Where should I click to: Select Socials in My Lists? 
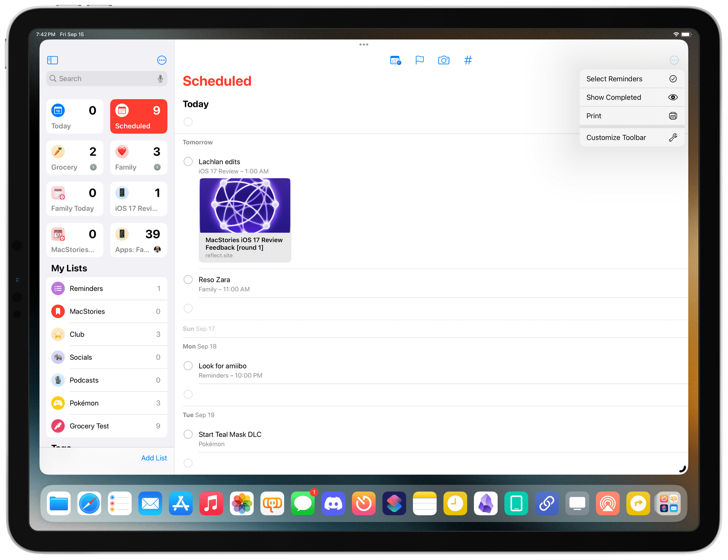pos(107,357)
